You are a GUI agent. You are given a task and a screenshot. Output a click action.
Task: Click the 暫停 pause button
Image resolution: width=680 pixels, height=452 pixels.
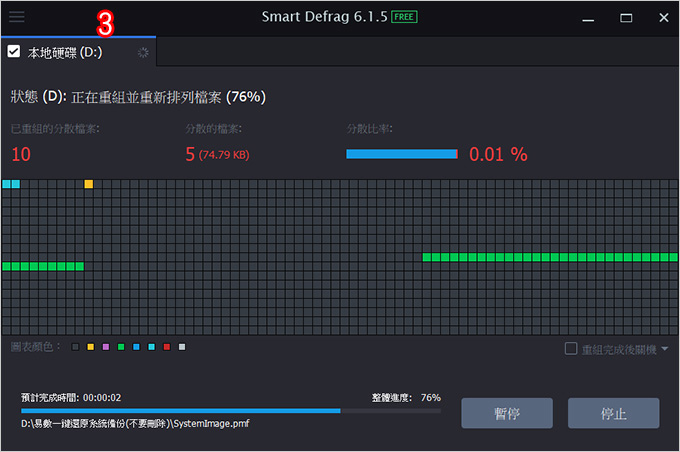pos(507,413)
